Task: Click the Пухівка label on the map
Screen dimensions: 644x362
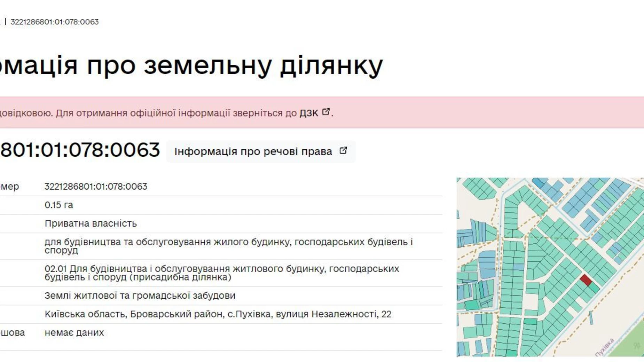Action: point(605,347)
